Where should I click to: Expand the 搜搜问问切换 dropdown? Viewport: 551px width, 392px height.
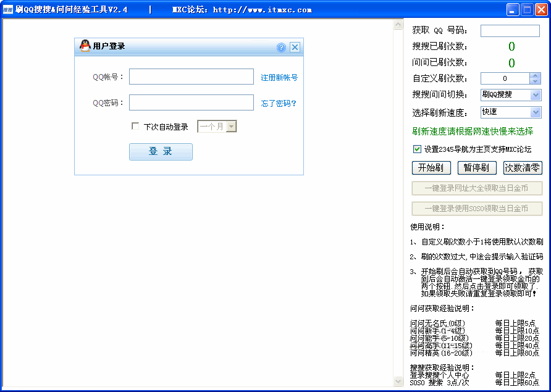535,95
